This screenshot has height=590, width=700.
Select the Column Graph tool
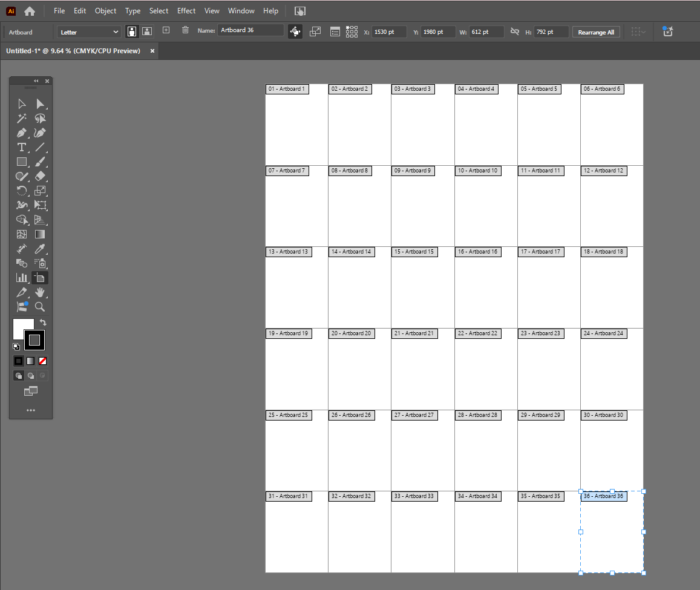point(21,278)
